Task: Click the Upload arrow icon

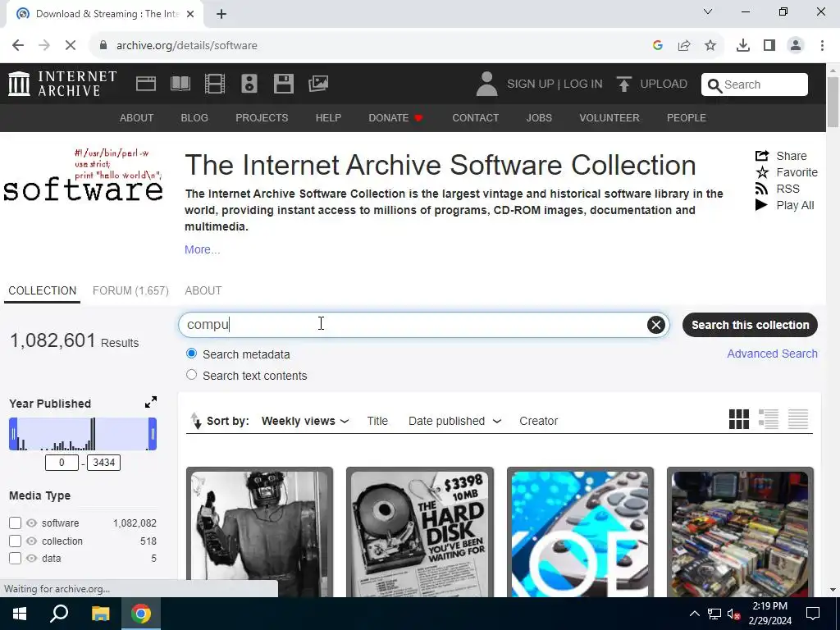Action: pos(623,84)
